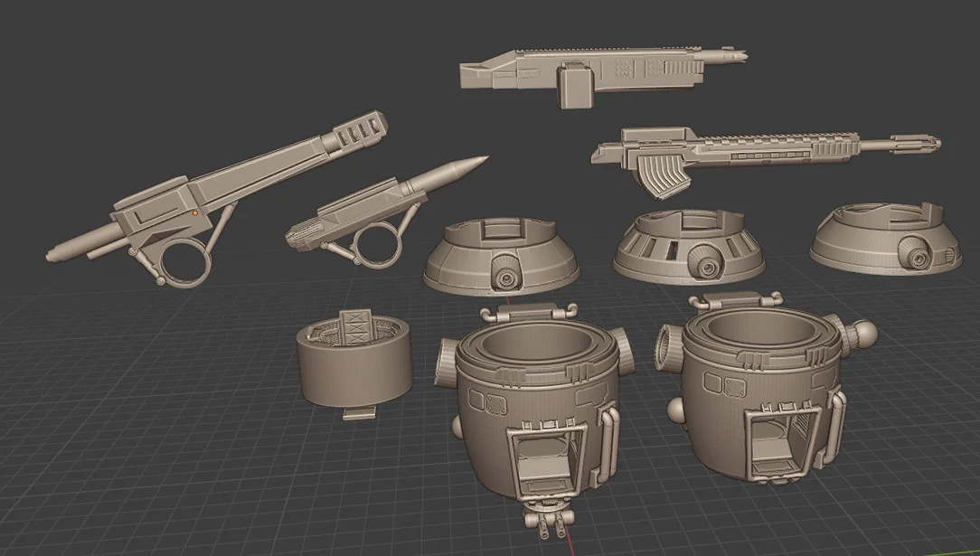The height and width of the screenshot is (556, 980).
Task: Click the long-barreled blaster pistol on the left
Action: 199,203
